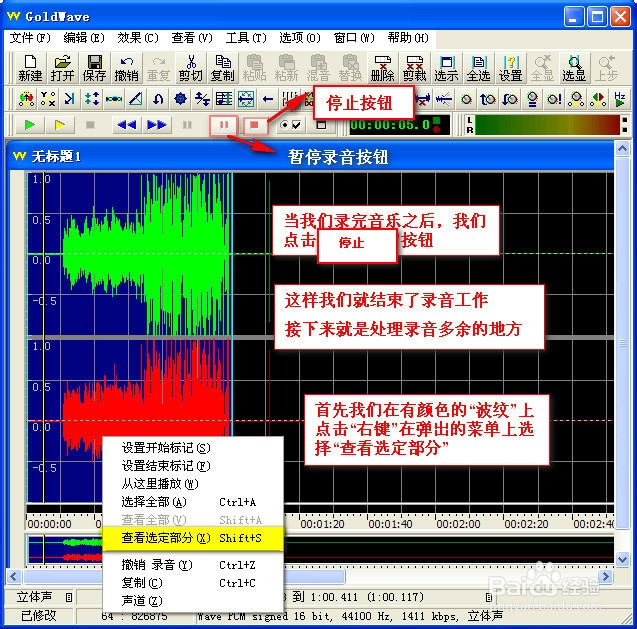Click the horizontal scrollbar left arrow
637x629 pixels.
14,576
